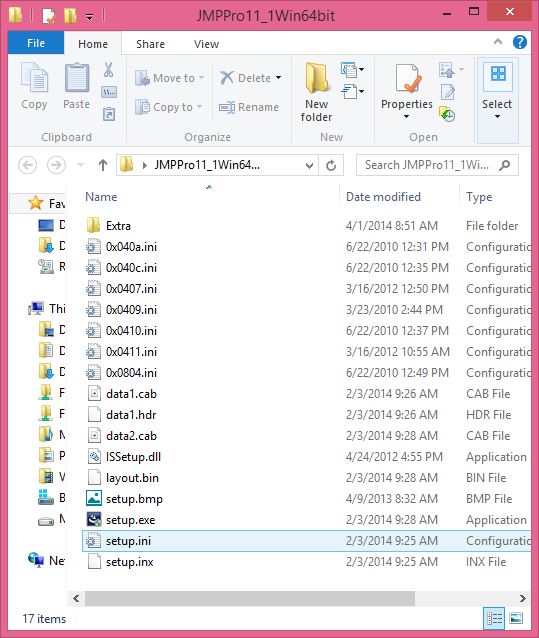This screenshot has height=638, width=539.
Task: Expand the Properties dropdown arrow
Action: pos(406,117)
